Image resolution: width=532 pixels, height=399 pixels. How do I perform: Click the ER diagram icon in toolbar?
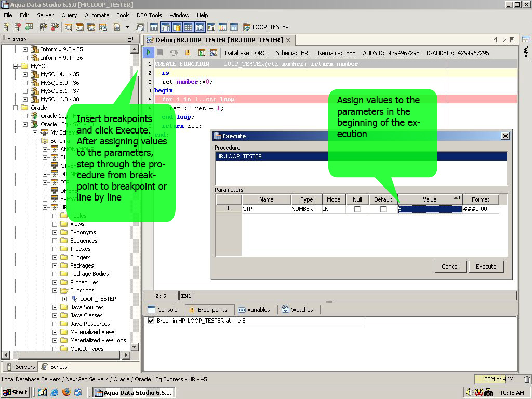pyautogui.click(x=211, y=27)
